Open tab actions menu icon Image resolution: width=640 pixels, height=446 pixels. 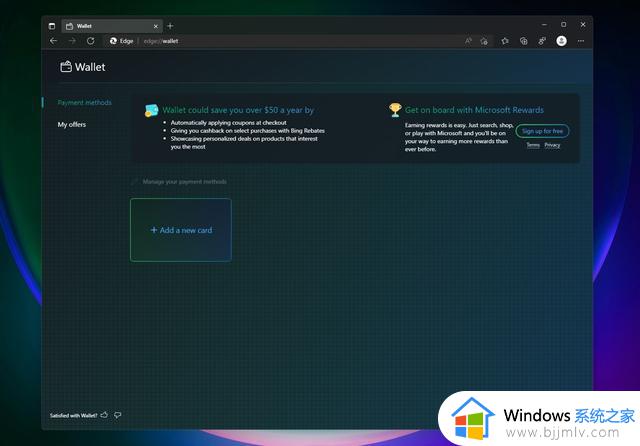click(x=52, y=26)
